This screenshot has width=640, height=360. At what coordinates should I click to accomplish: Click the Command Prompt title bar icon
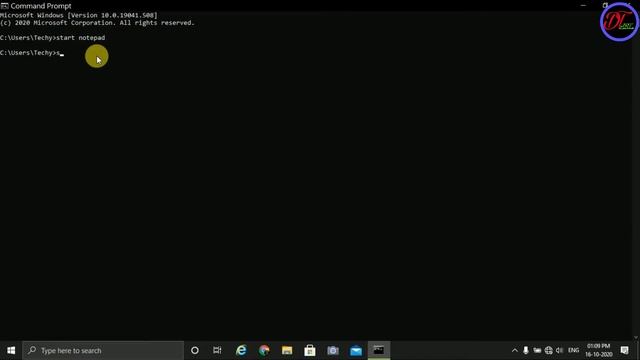[4, 6]
